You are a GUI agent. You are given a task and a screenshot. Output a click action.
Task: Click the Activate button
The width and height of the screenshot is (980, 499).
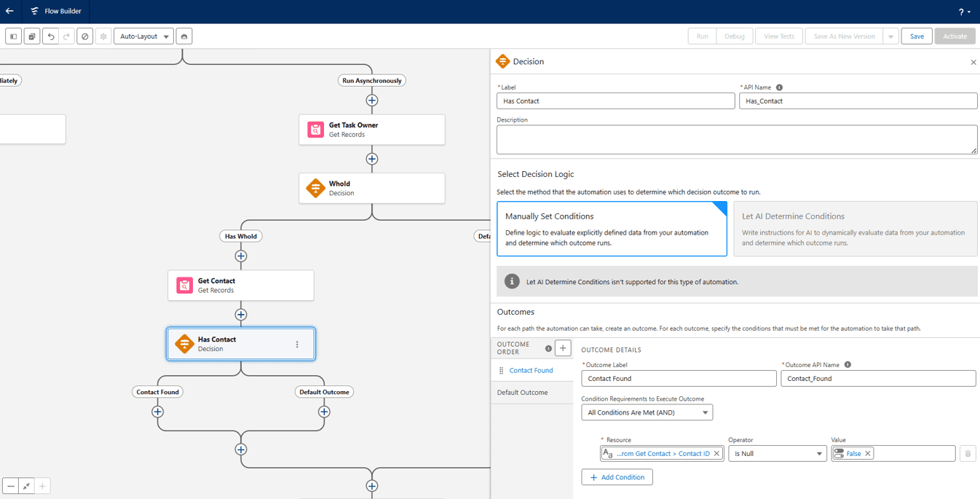pyautogui.click(x=955, y=36)
